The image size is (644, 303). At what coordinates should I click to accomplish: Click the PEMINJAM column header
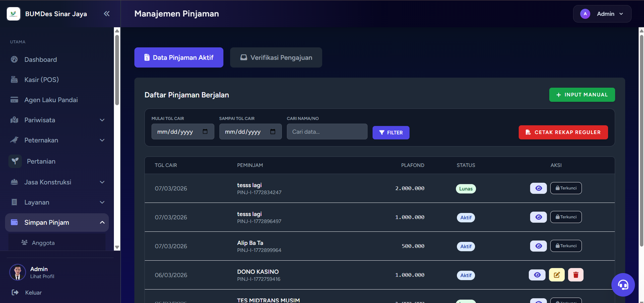[250, 165]
